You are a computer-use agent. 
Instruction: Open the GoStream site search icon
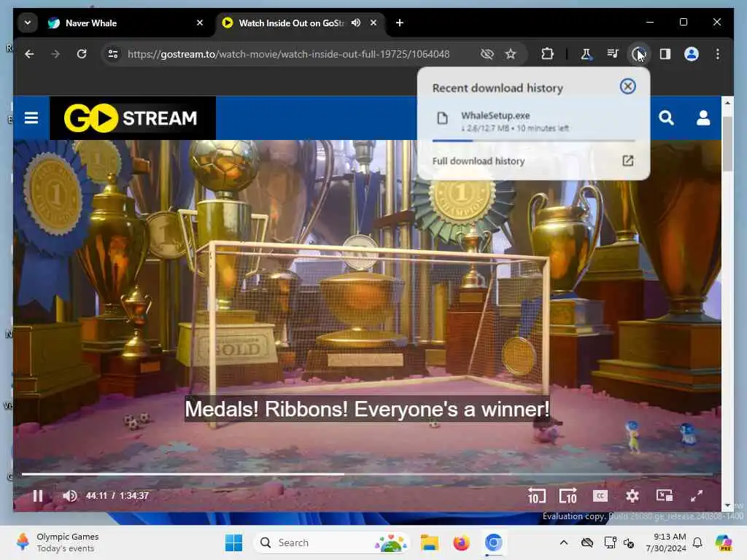666,117
